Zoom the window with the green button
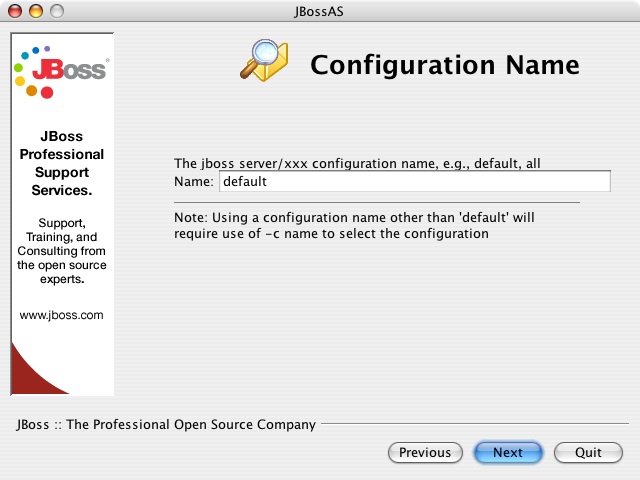The height and width of the screenshot is (480, 640). 56,10
